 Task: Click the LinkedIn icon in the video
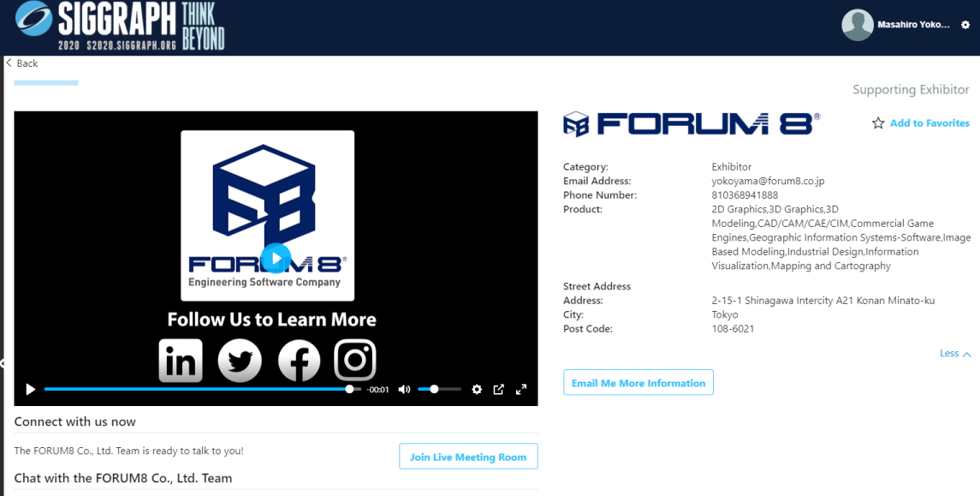(x=181, y=361)
